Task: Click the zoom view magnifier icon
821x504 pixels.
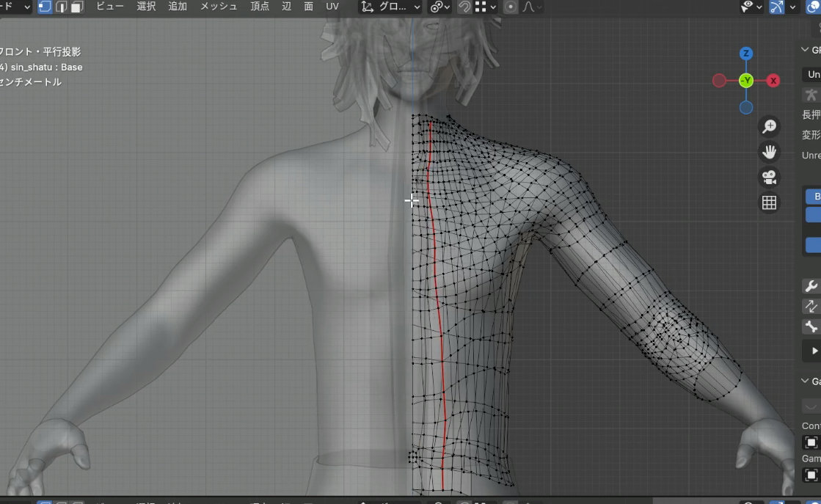Action: pos(769,126)
